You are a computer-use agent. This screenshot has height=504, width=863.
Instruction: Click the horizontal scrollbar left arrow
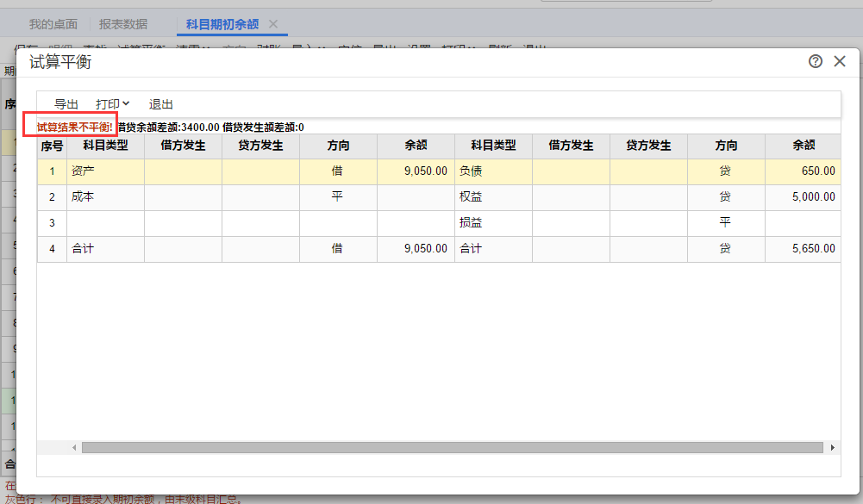[x=74, y=448]
